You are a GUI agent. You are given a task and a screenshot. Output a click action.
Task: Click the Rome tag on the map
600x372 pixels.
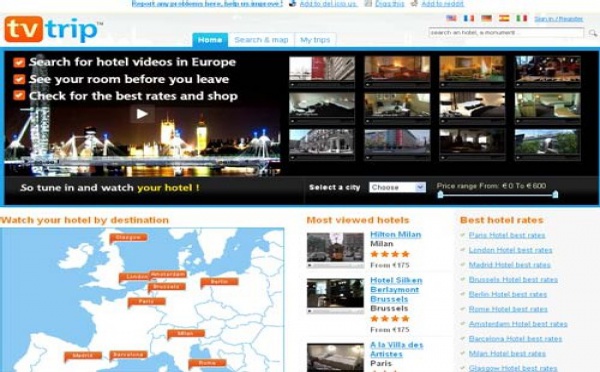[x=207, y=363]
